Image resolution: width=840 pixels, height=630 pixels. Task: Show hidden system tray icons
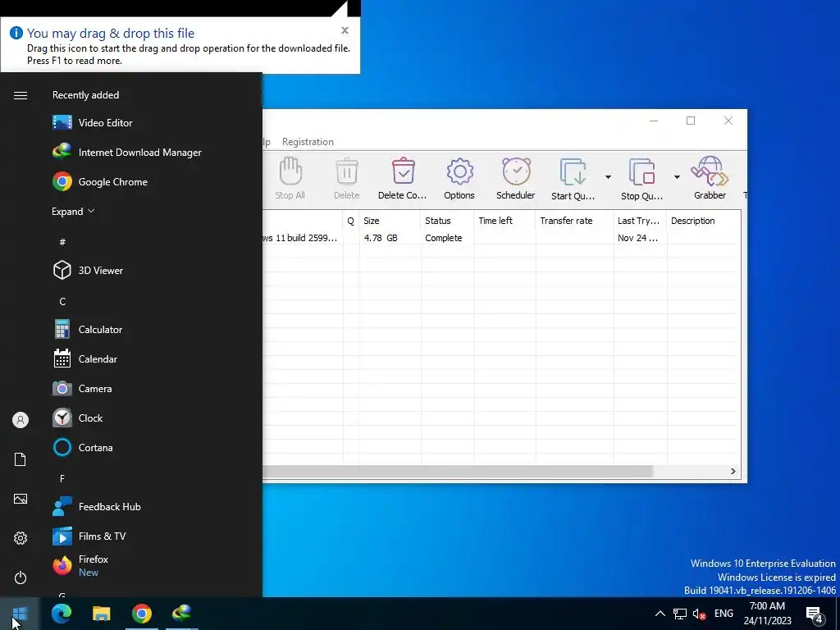(660, 614)
